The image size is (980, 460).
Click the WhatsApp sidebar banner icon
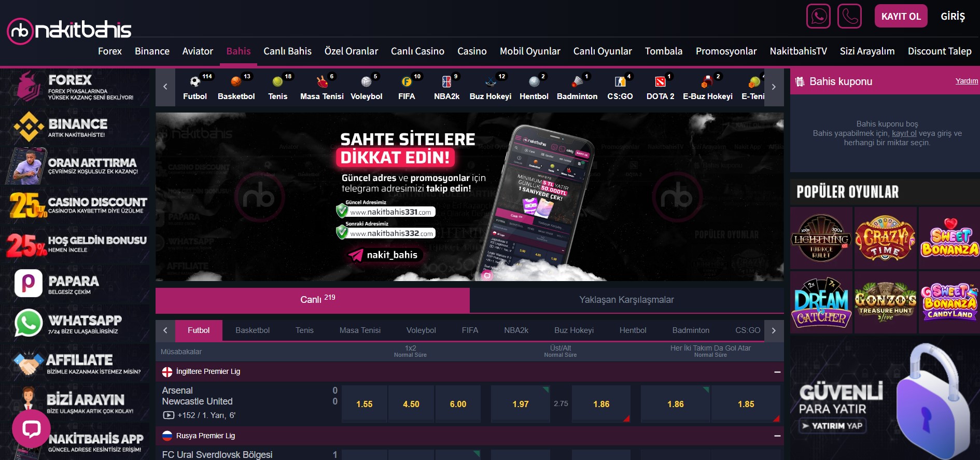tap(28, 323)
